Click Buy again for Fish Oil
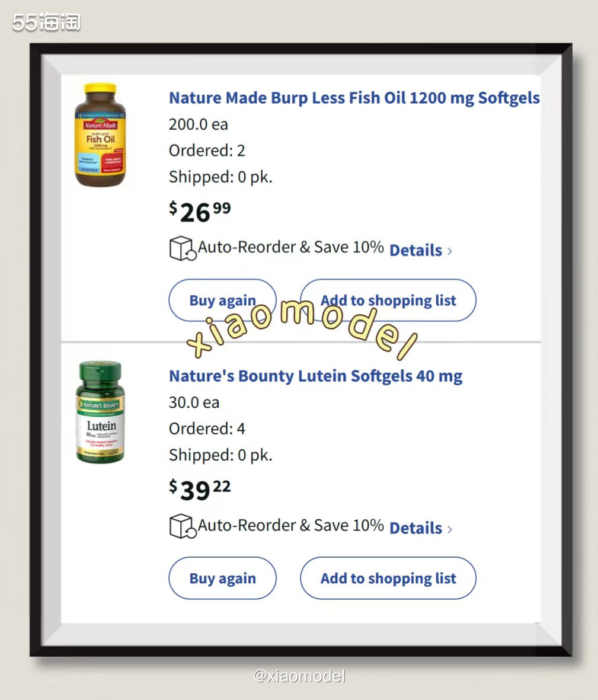 223,300
